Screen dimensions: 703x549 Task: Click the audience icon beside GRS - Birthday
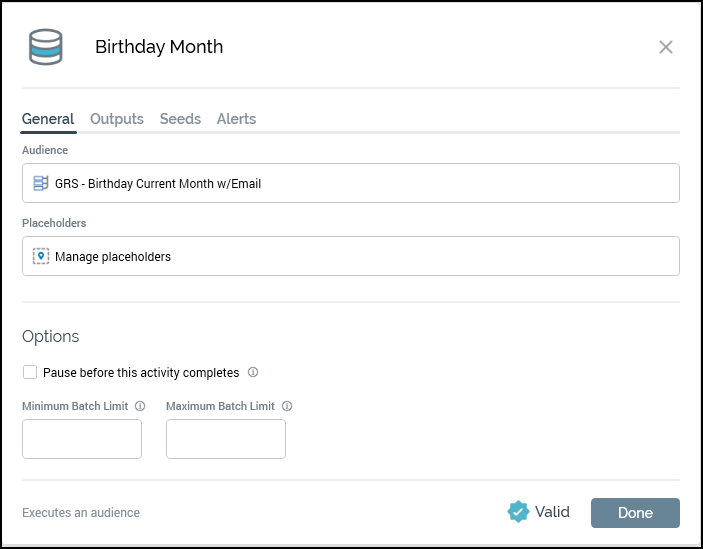click(41, 183)
